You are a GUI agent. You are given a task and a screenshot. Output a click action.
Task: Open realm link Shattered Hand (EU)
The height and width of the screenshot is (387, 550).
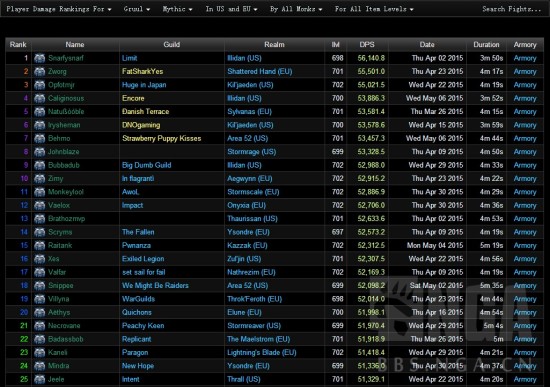point(260,72)
